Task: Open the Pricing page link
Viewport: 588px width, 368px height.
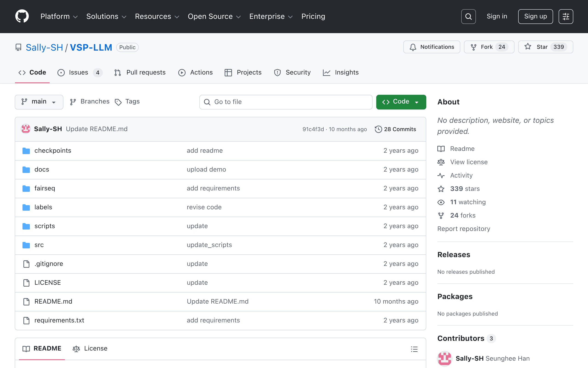Action: [x=313, y=16]
